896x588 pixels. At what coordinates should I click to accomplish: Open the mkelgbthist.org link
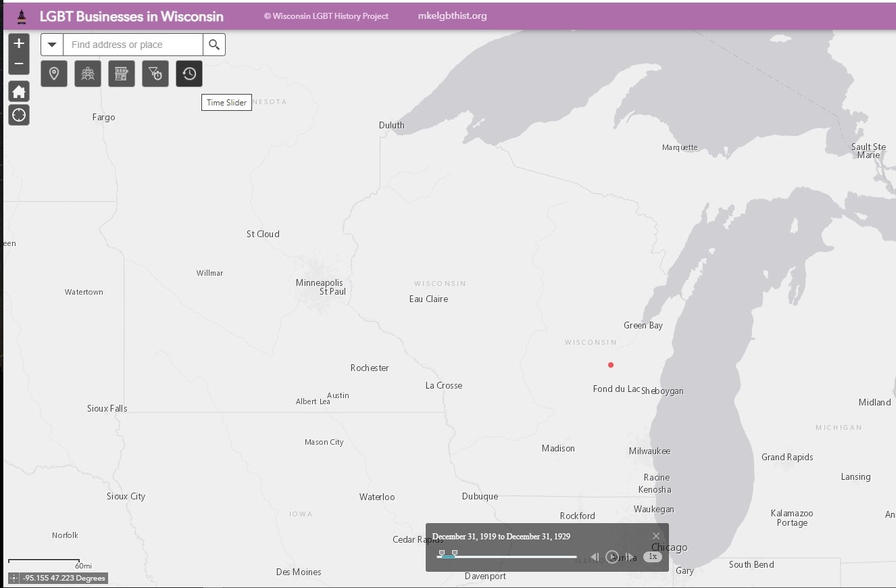pos(452,16)
